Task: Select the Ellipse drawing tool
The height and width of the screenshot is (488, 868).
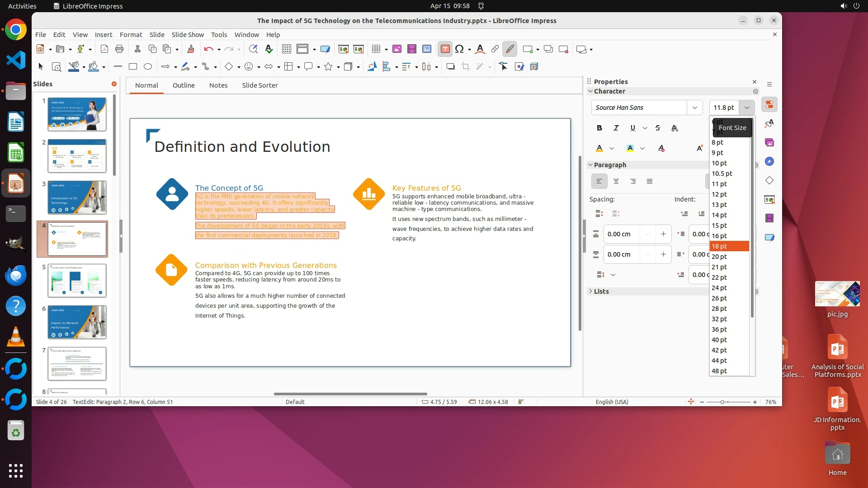Action: (148, 67)
